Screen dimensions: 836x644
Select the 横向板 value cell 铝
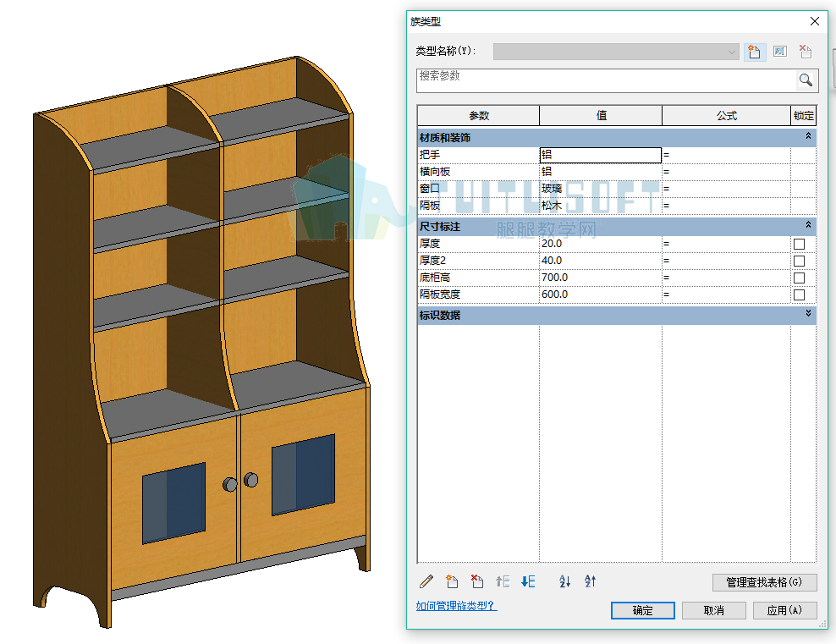click(x=600, y=172)
